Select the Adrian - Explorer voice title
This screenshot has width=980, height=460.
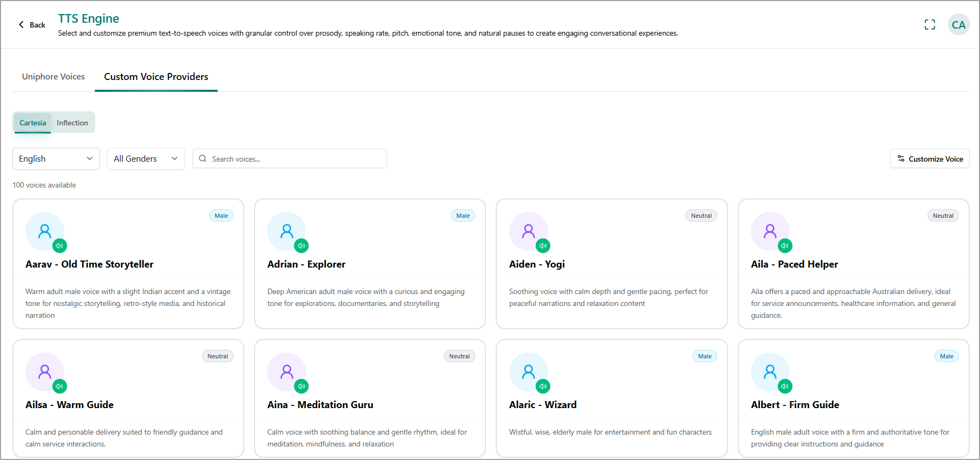306,264
